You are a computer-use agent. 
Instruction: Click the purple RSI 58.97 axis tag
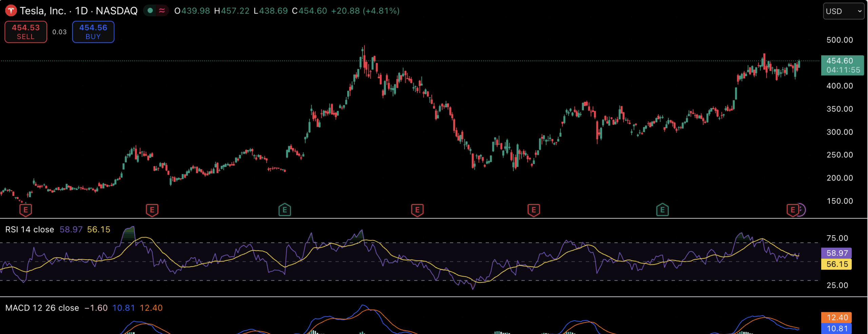[836, 253]
